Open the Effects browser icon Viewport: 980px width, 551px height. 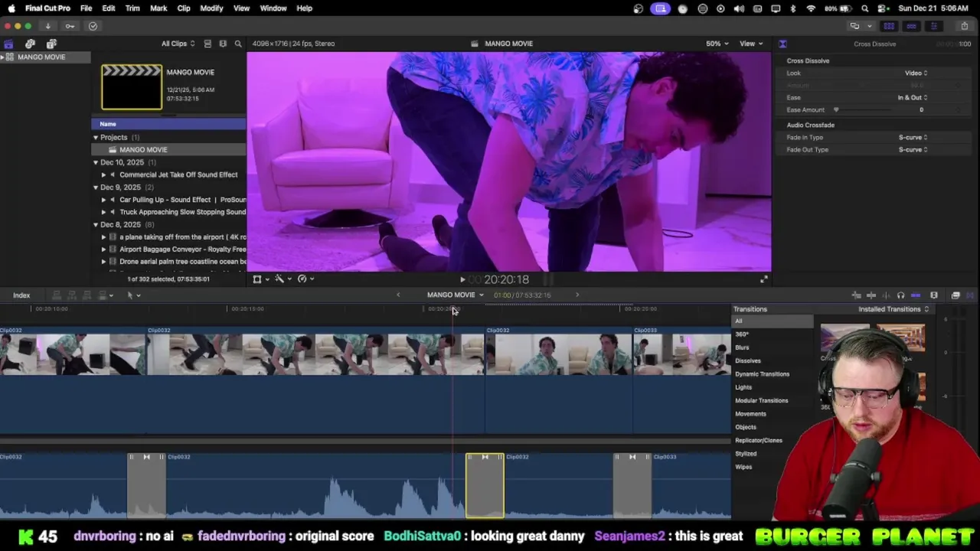pyautogui.click(x=955, y=295)
